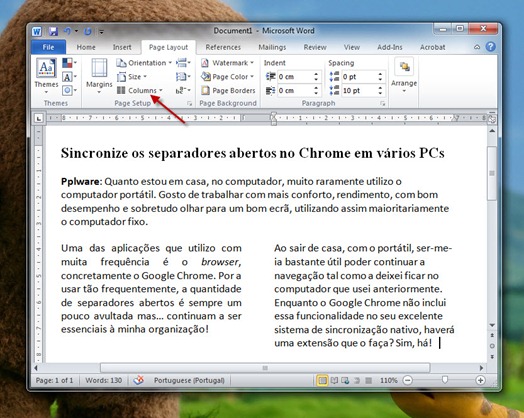Increase Spacing Before value
Viewport: 524px width, 418px height.
(x=380, y=74)
